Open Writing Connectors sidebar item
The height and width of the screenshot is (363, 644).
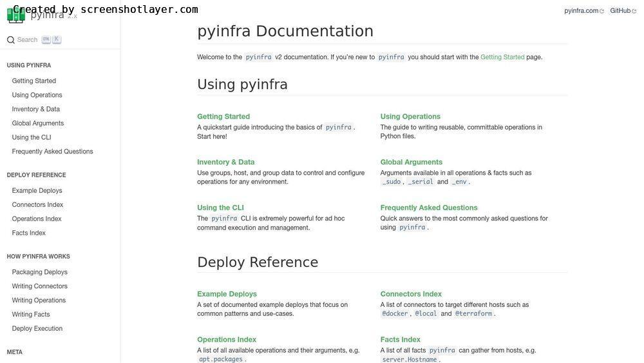coord(39,286)
